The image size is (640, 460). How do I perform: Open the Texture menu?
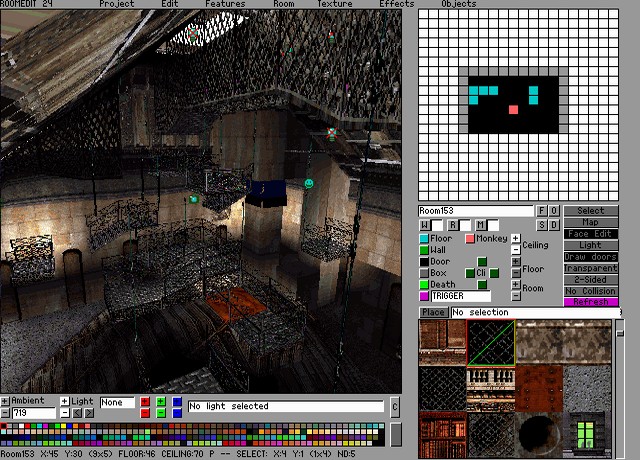coord(334,4)
